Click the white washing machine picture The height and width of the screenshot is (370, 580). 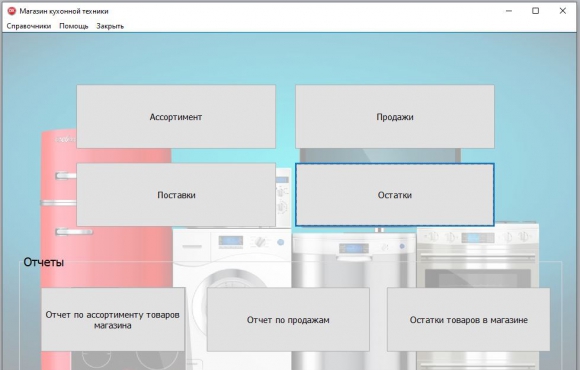[x=232, y=259]
